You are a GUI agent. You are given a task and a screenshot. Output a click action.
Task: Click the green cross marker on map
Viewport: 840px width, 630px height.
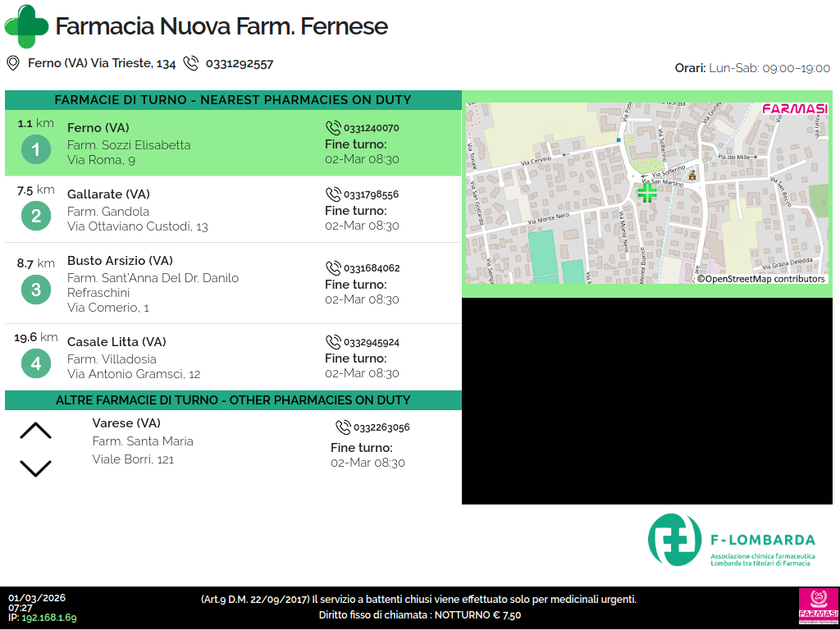click(647, 193)
